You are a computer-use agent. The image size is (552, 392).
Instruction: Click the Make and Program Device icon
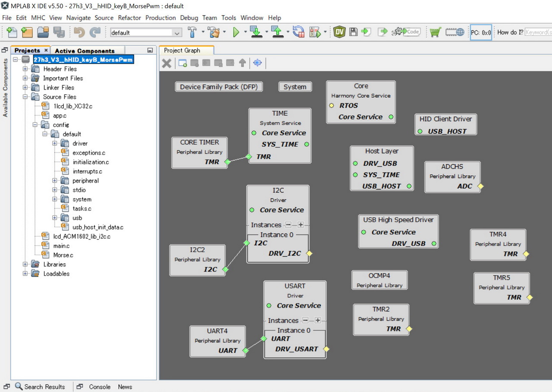(256, 32)
